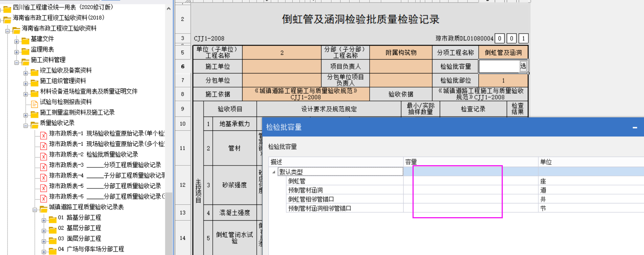
Task: Click the 描述 column header
Action: pos(336,162)
